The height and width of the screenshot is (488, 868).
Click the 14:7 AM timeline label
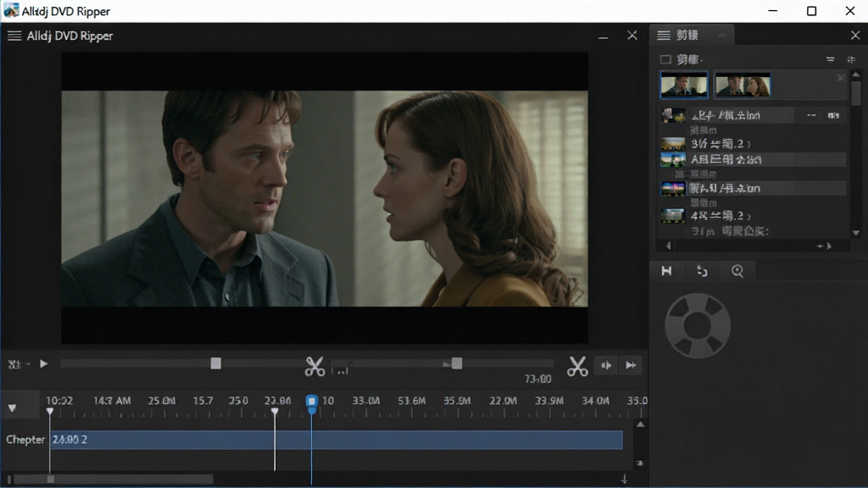click(x=112, y=401)
